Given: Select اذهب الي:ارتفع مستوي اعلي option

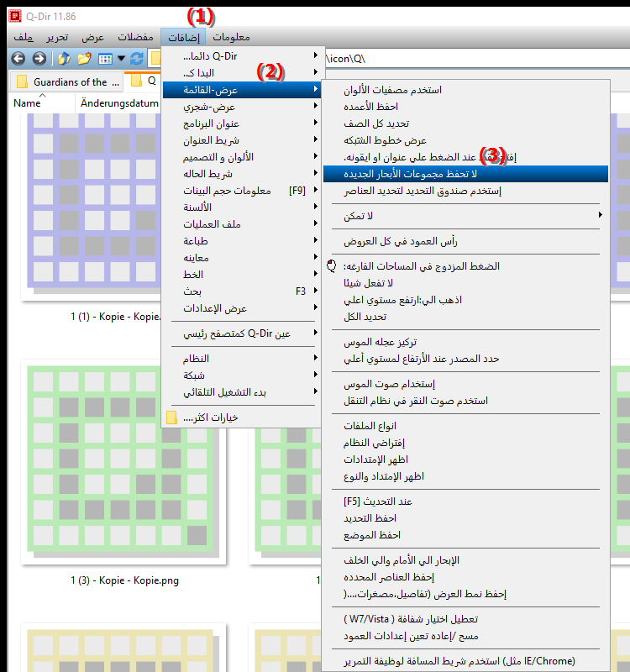Looking at the screenshot, I should 465,300.
